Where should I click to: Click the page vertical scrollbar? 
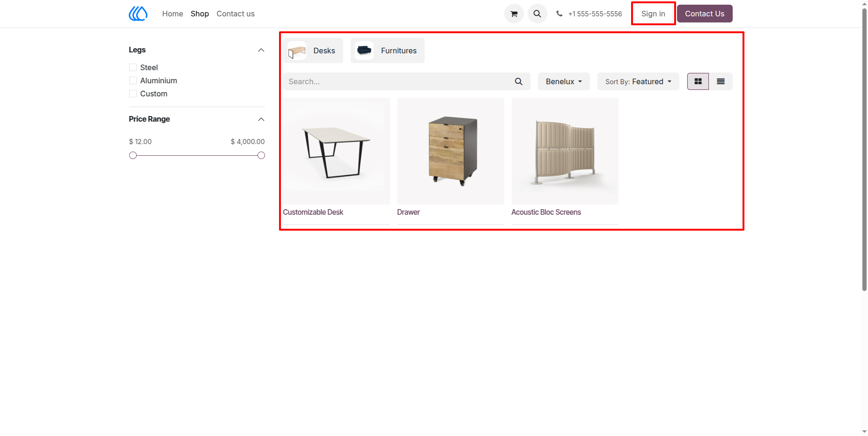(x=864, y=150)
